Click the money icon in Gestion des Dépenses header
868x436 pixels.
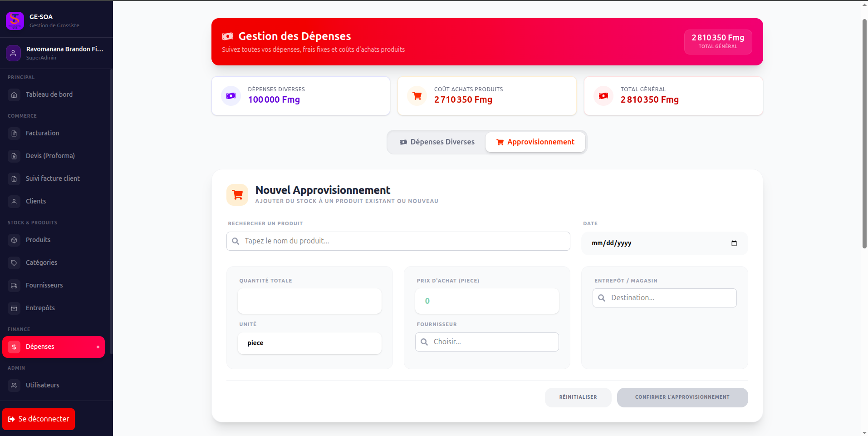(x=228, y=36)
